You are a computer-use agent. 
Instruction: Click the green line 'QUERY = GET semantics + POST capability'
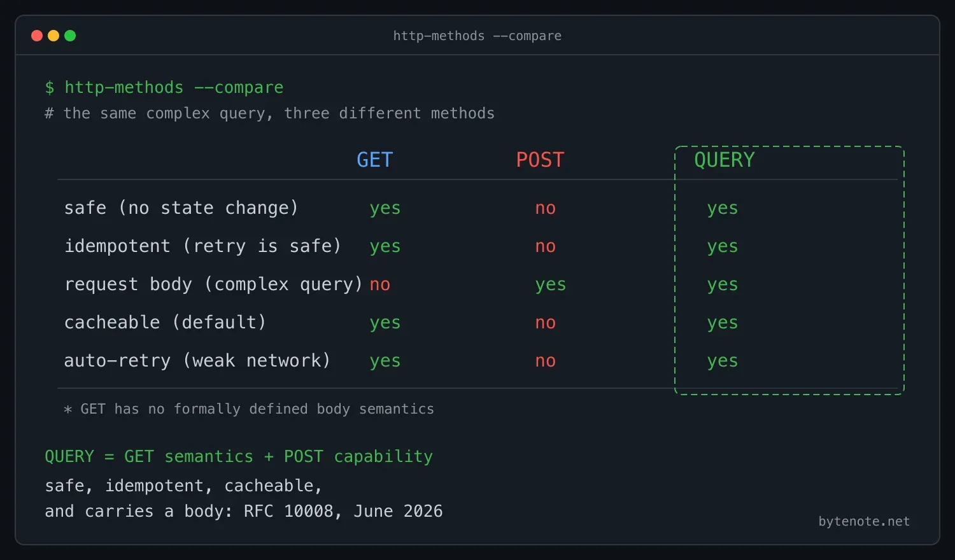[239, 457]
